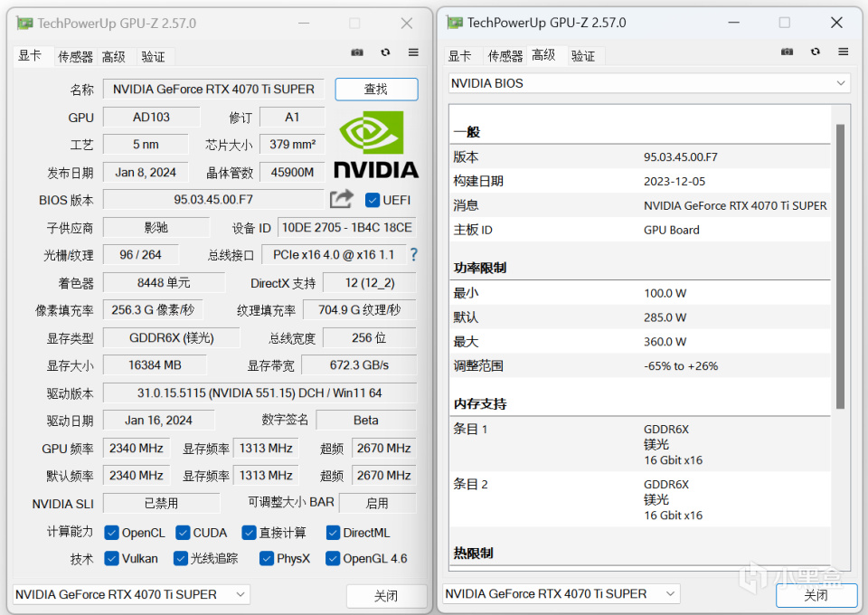Screen dimensions: 868x615
Task: Click the 8448 单元 shaders field
Action: tap(164, 283)
